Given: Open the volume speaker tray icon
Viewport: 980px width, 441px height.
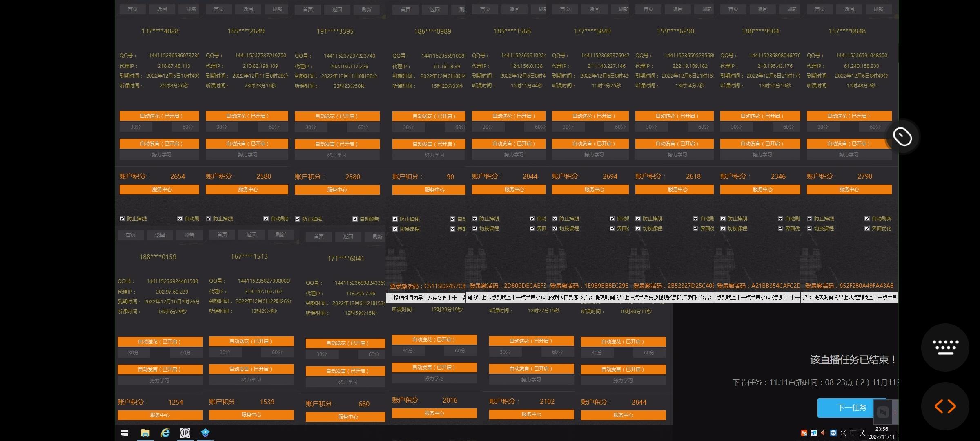Looking at the screenshot, I should (x=843, y=433).
